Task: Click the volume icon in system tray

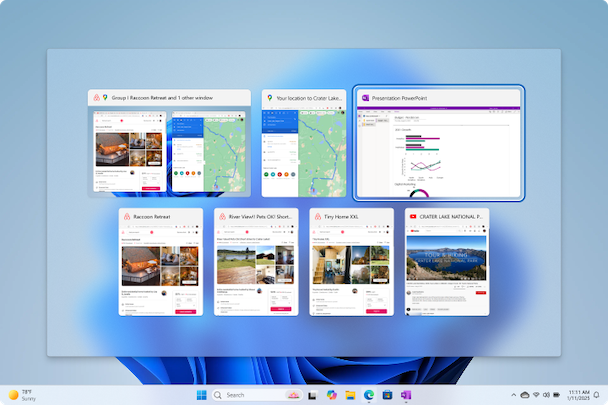Action: click(x=546, y=395)
